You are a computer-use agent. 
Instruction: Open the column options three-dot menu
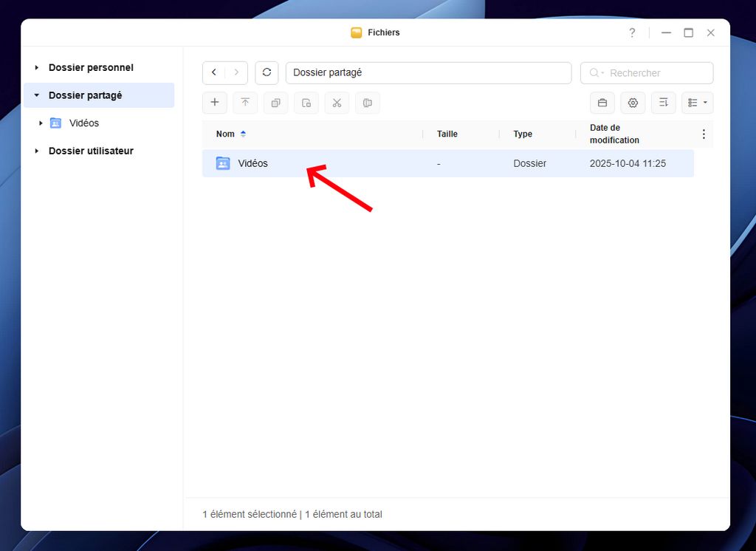click(704, 134)
